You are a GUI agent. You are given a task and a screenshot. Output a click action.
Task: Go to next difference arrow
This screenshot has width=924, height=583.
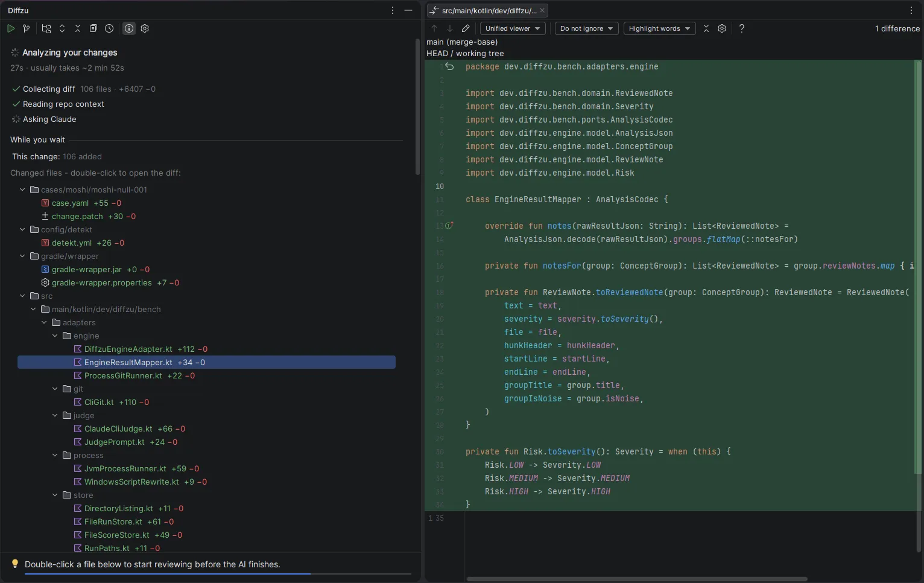[x=450, y=28]
